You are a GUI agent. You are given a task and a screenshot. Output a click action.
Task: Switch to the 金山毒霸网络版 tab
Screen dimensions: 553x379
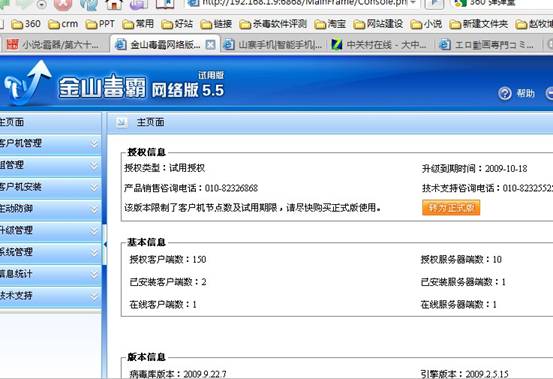pos(159,44)
